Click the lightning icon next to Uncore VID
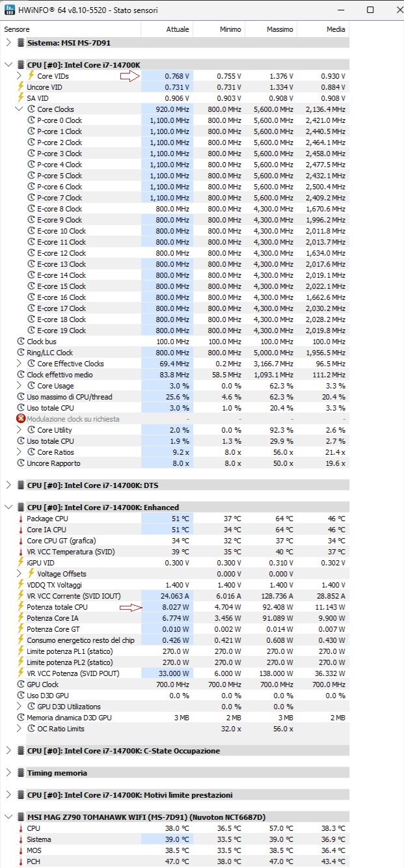Image resolution: width=404 pixels, height=868 pixels. pos(20,87)
